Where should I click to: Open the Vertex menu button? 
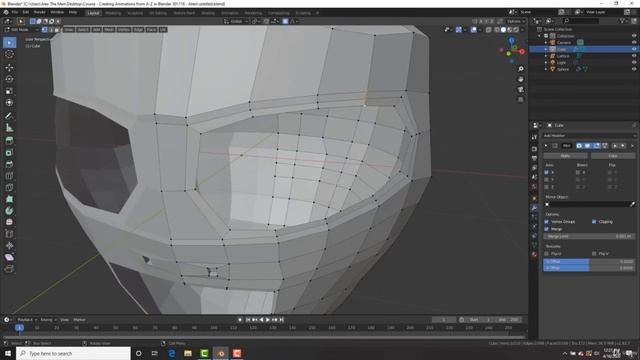123,30
